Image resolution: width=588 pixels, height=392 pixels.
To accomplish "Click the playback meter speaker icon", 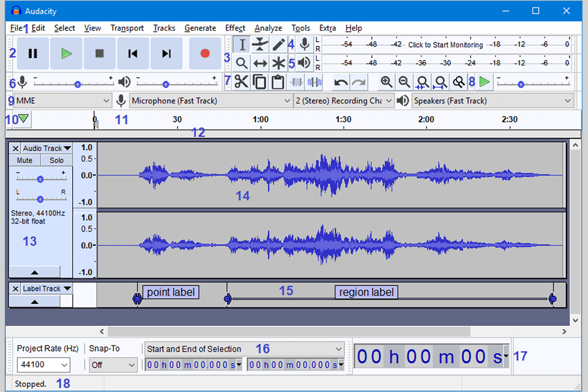I will tap(304, 62).
